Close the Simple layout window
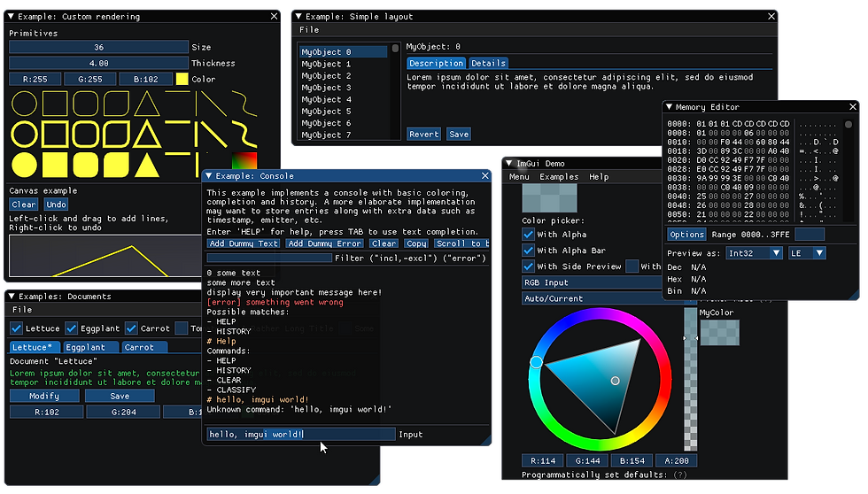868x494 pixels. coord(771,17)
